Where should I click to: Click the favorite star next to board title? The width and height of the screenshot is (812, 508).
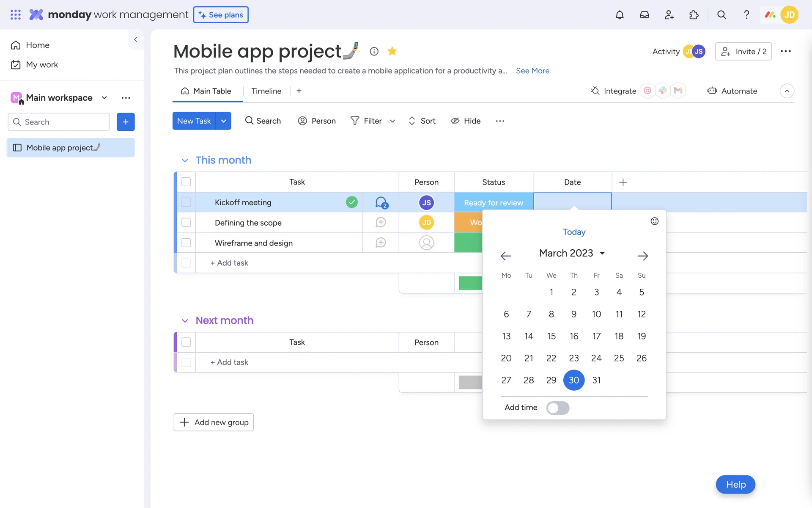click(x=392, y=51)
